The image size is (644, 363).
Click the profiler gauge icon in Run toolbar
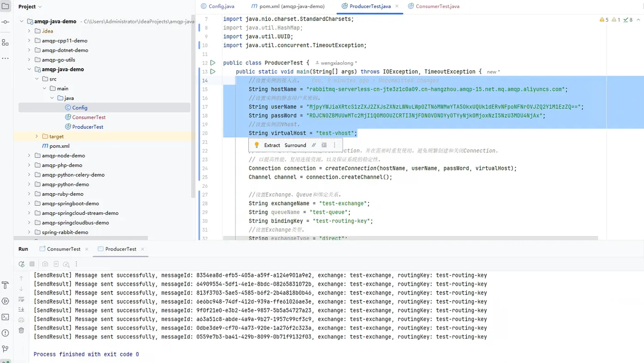66,264
